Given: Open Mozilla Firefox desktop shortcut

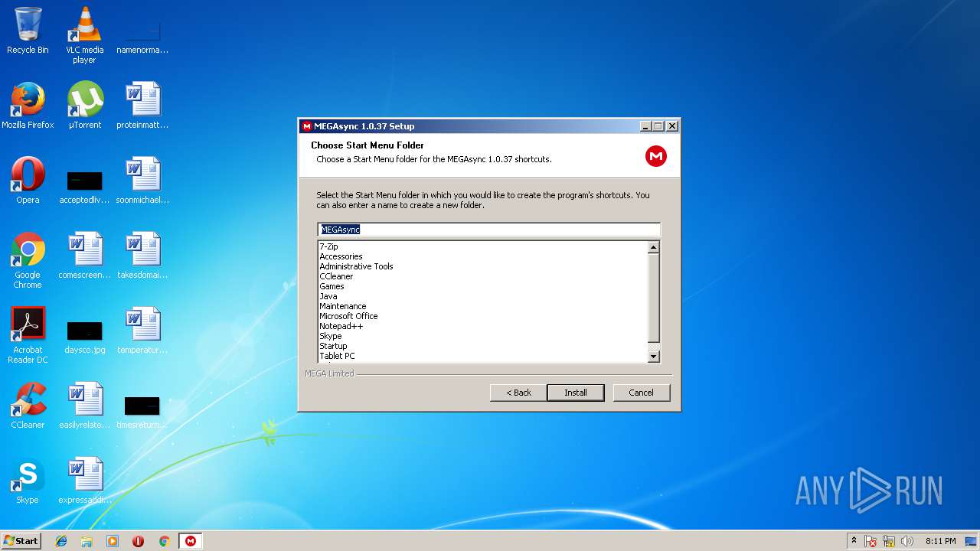Looking at the screenshot, I should point(28,106).
